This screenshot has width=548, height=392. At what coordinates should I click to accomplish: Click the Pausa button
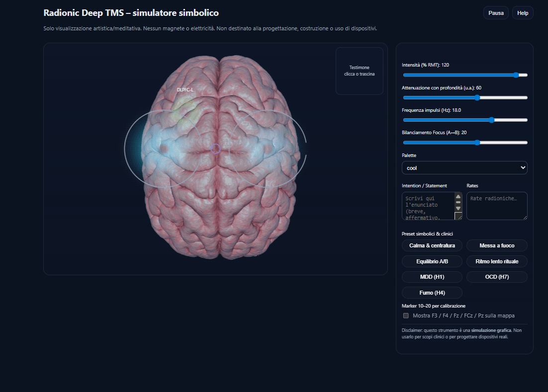point(495,13)
